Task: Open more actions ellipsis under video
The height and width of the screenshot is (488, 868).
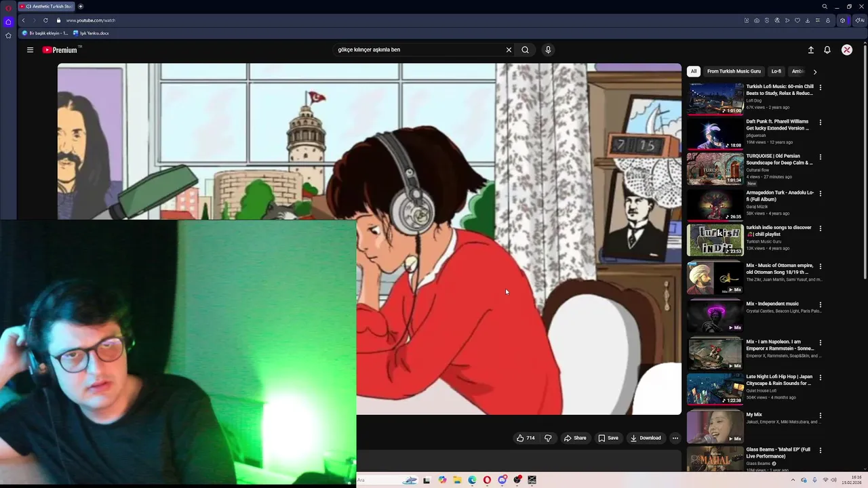Action: pos(675,438)
